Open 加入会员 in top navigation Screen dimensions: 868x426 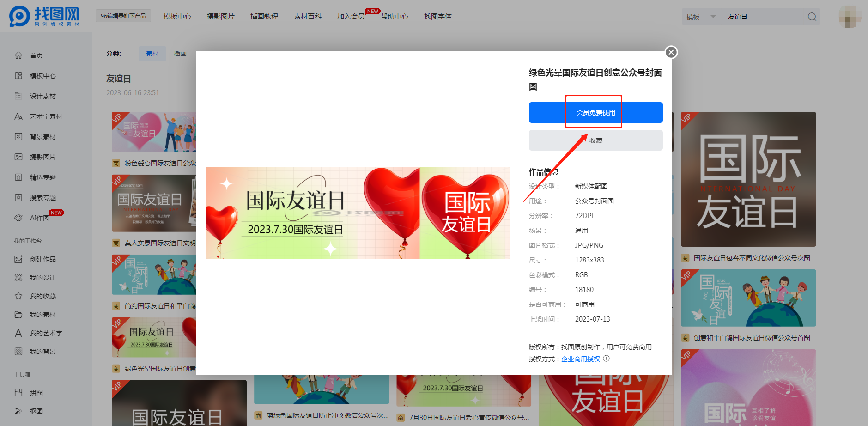351,17
